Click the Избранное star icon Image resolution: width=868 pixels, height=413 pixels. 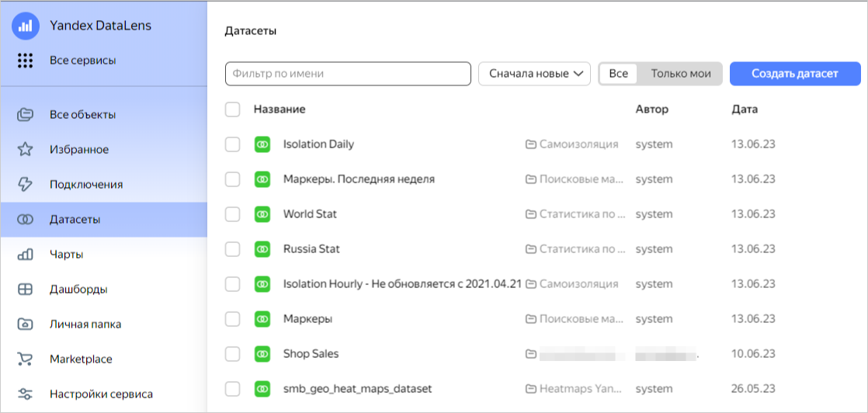26,150
